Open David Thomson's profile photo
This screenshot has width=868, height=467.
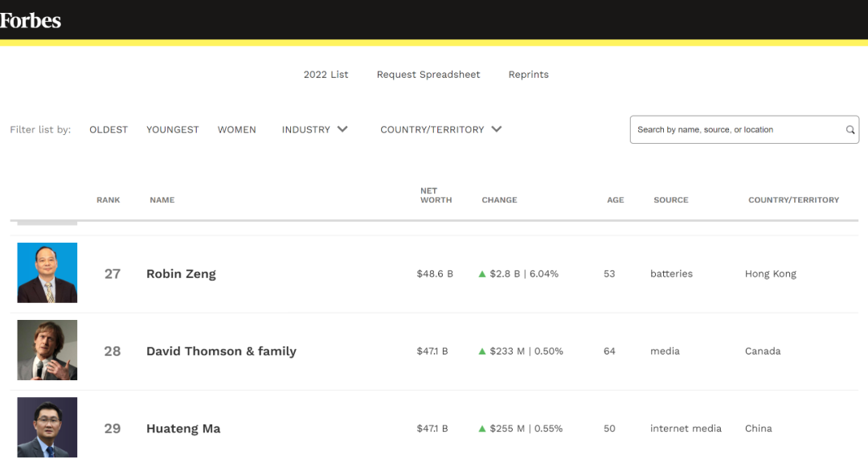[x=47, y=350]
